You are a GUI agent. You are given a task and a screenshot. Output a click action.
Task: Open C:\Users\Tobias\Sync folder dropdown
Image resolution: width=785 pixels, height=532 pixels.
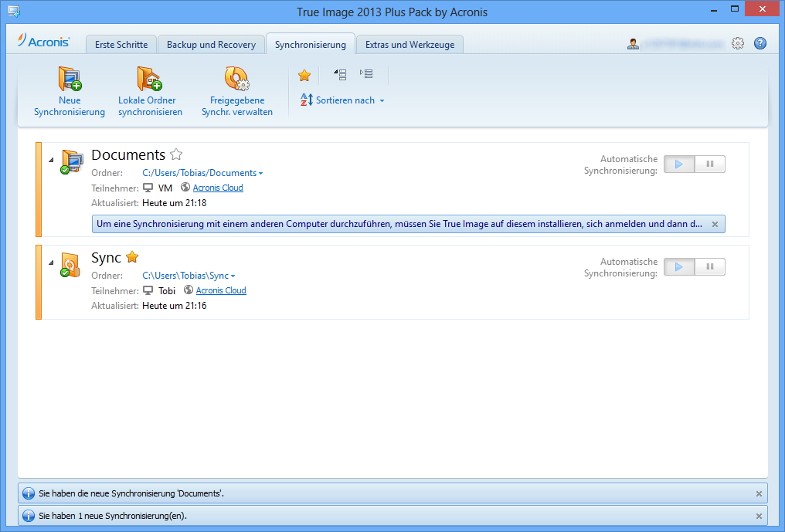coord(189,275)
